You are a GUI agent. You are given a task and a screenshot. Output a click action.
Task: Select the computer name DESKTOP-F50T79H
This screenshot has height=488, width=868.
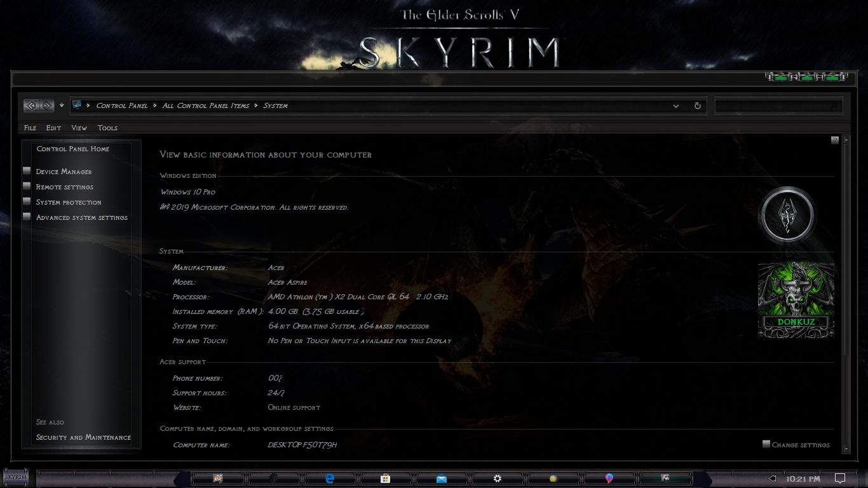(x=302, y=445)
